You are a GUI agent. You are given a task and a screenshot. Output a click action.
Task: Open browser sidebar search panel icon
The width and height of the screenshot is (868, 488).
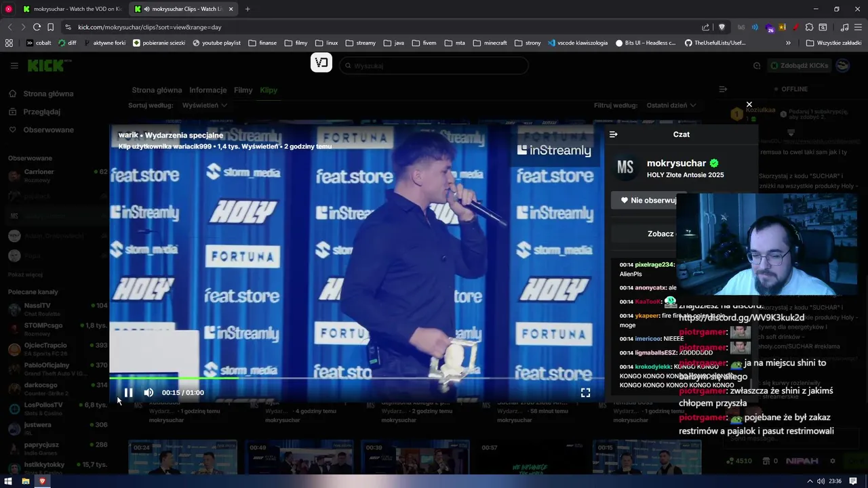click(823, 27)
